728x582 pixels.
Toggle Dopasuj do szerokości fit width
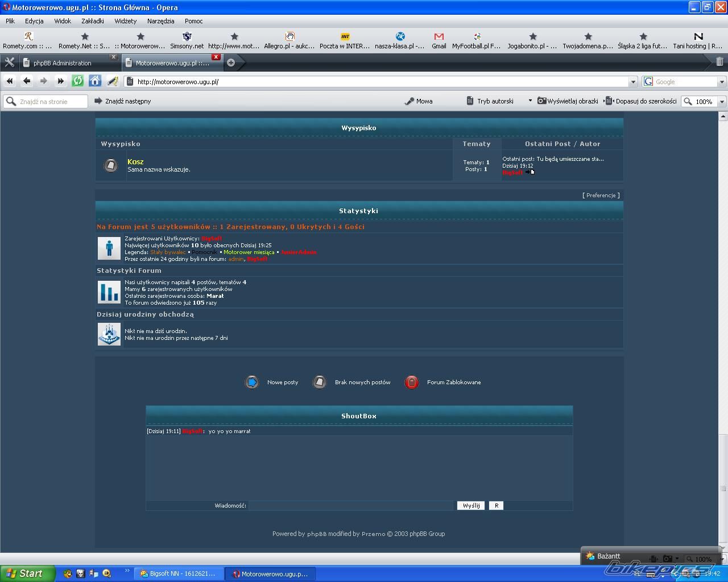coord(640,101)
